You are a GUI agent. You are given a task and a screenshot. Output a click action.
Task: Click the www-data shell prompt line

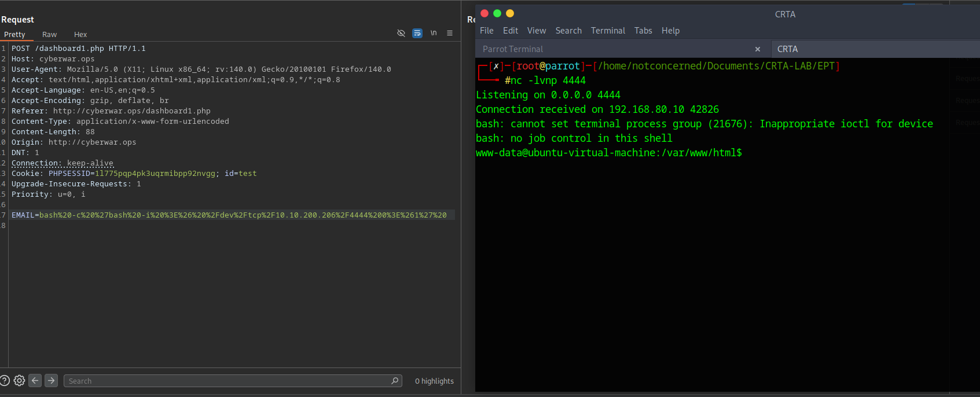[x=609, y=153]
